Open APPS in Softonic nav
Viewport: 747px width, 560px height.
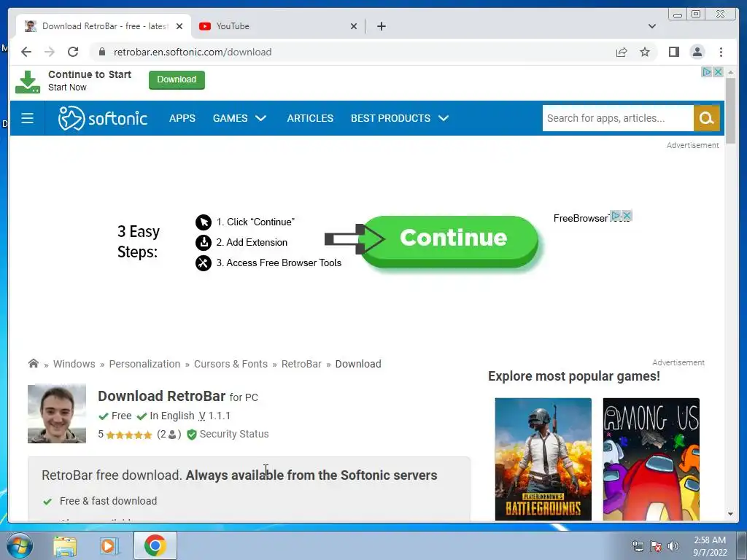[x=182, y=118]
